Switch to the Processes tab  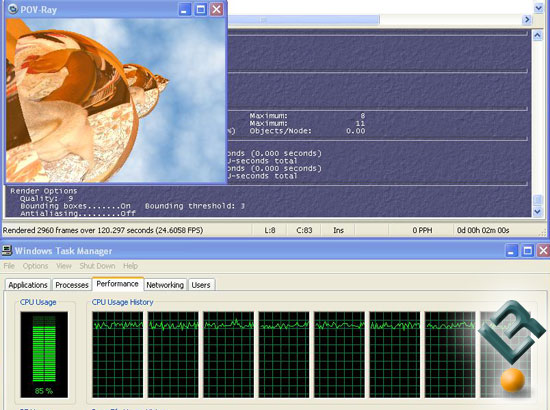tap(72, 285)
